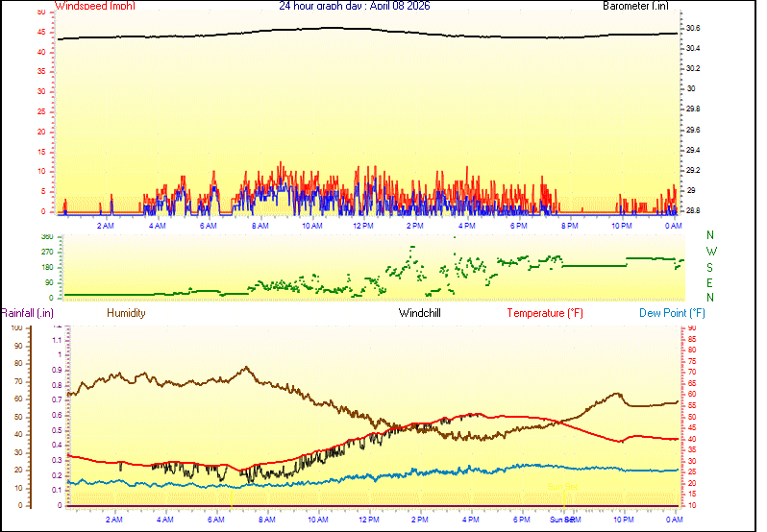767x532 pixels.
Task: Click the Windchill legend label
Action: [420, 313]
